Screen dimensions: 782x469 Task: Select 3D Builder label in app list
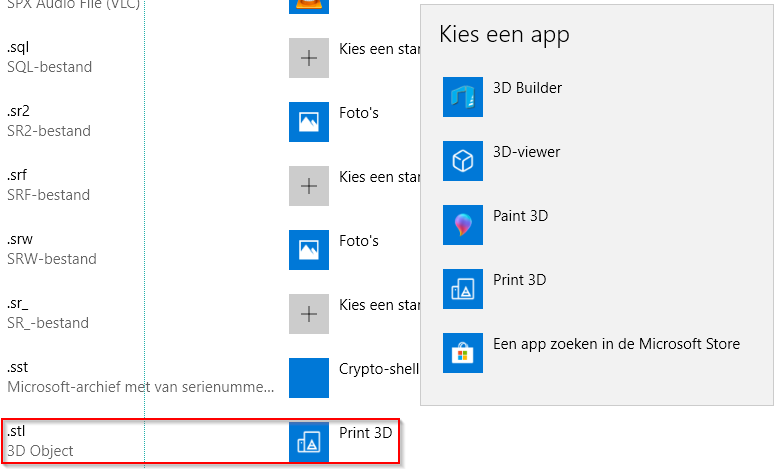[527, 88]
